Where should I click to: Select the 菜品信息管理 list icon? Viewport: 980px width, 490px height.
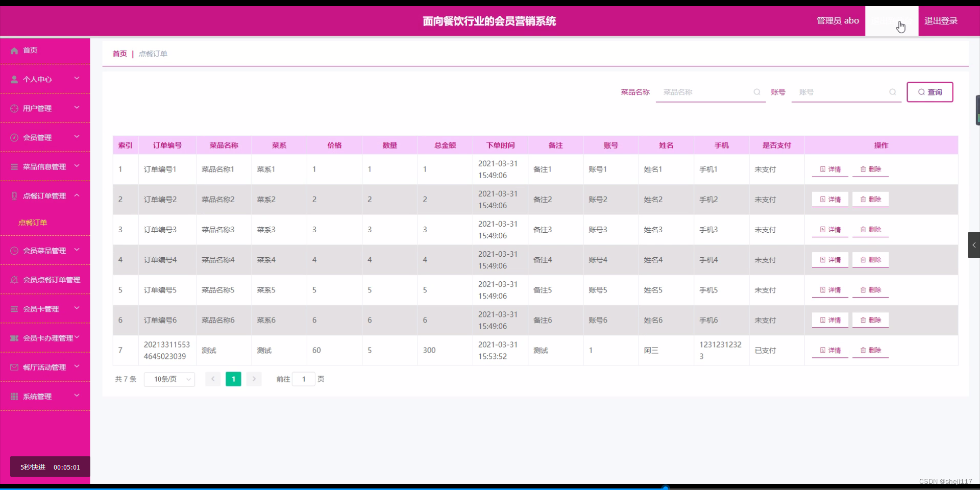coord(14,166)
